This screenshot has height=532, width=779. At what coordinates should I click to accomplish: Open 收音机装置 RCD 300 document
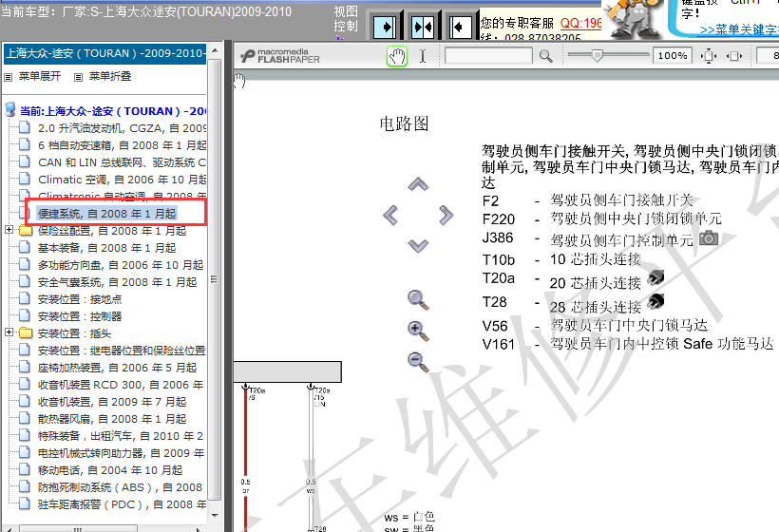click(121, 385)
